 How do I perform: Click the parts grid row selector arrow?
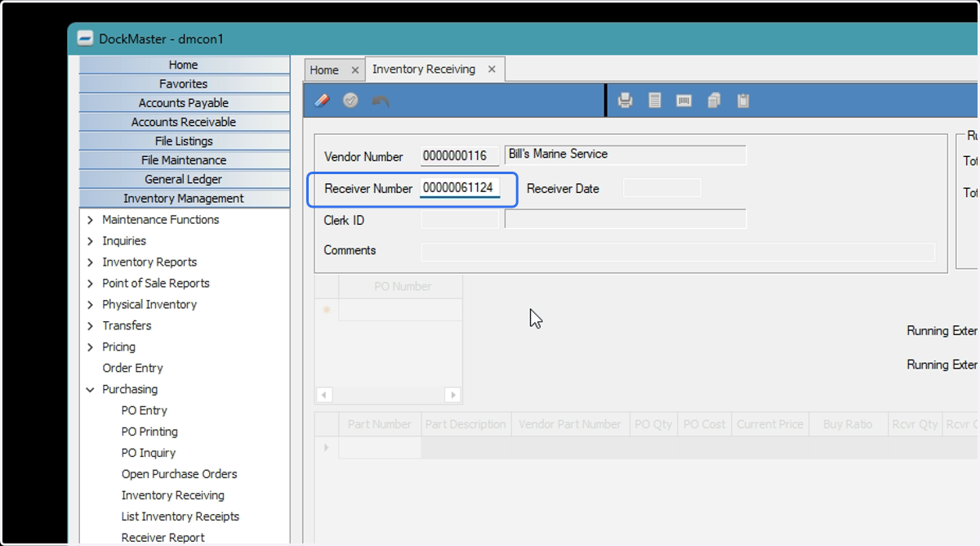[x=327, y=448]
